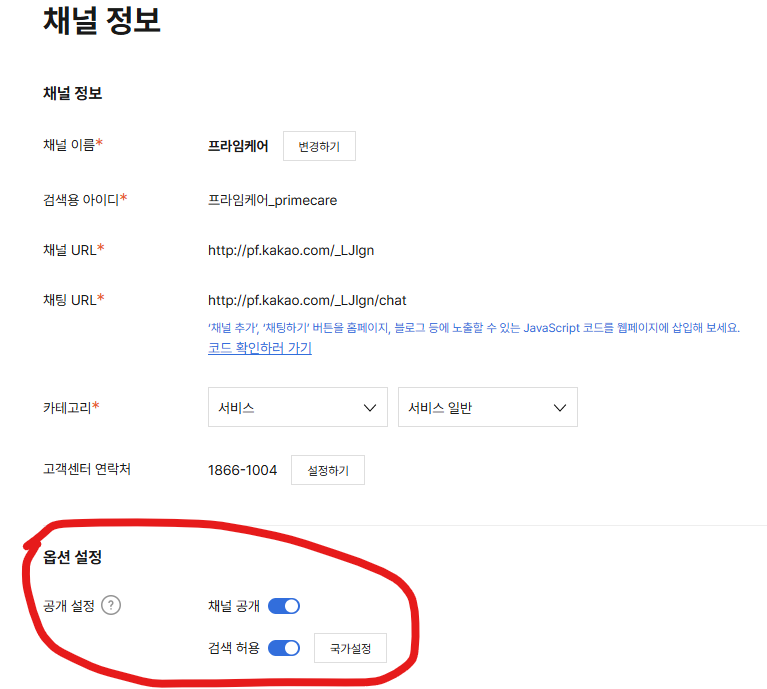Click the 옵션 설정 section heading

coord(72,557)
